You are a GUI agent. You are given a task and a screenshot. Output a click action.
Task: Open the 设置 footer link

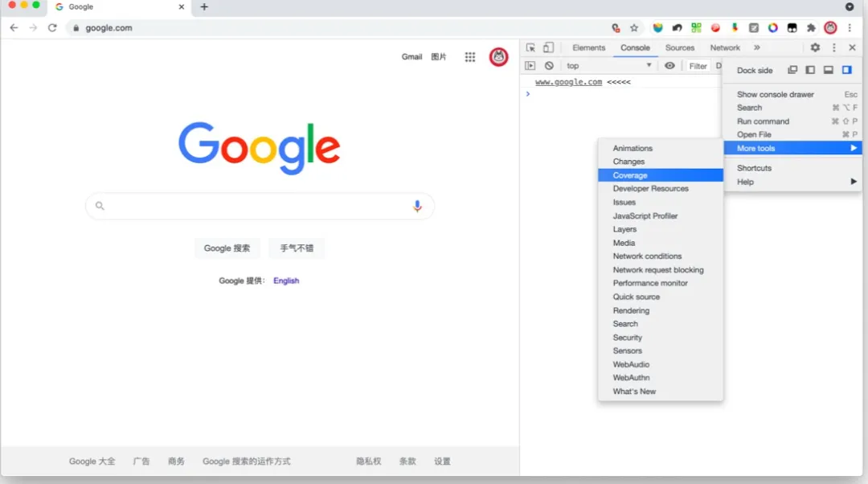tap(442, 461)
